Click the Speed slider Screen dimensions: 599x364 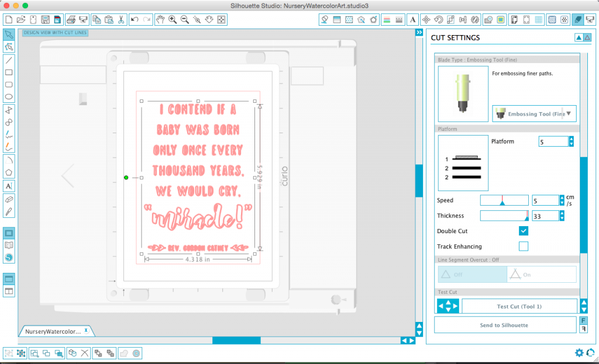504,200
